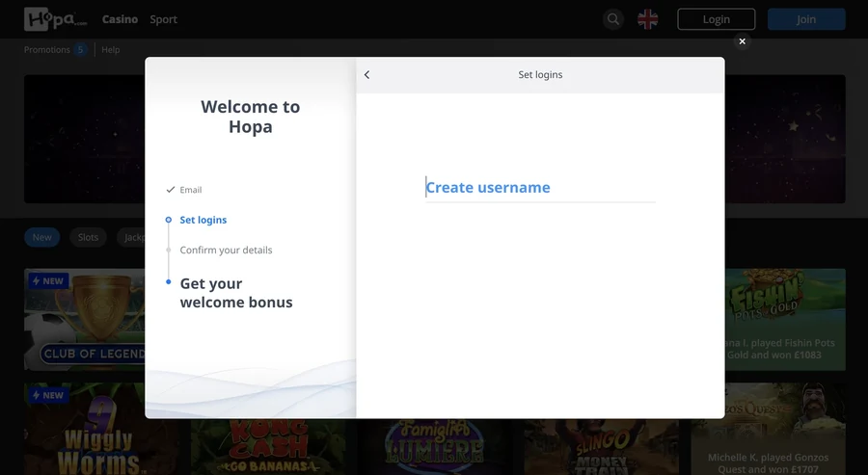
Task: Open the Promotions link
Action: click(x=46, y=50)
